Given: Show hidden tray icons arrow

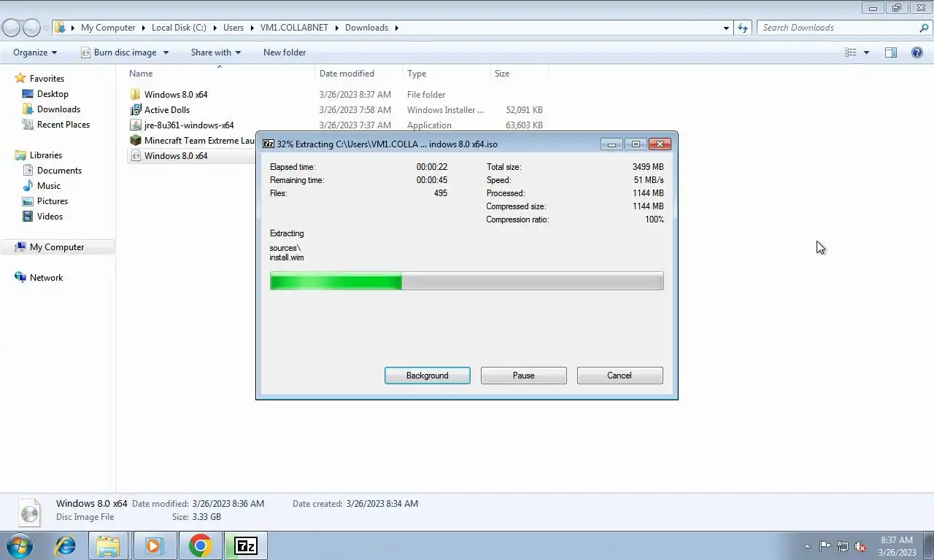Looking at the screenshot, I should tap(807, 546).
